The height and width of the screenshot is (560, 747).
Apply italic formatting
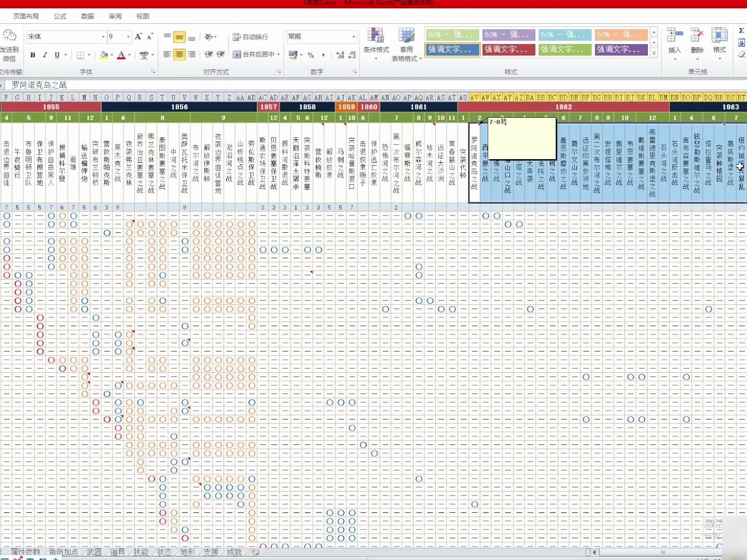45,55
